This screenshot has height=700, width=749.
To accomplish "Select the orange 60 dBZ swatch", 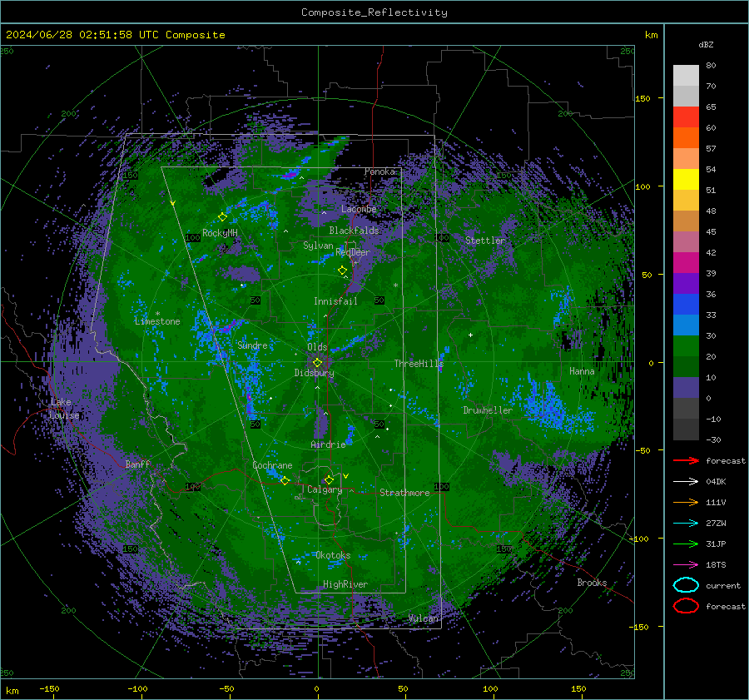I will click(x=686, y=137).
